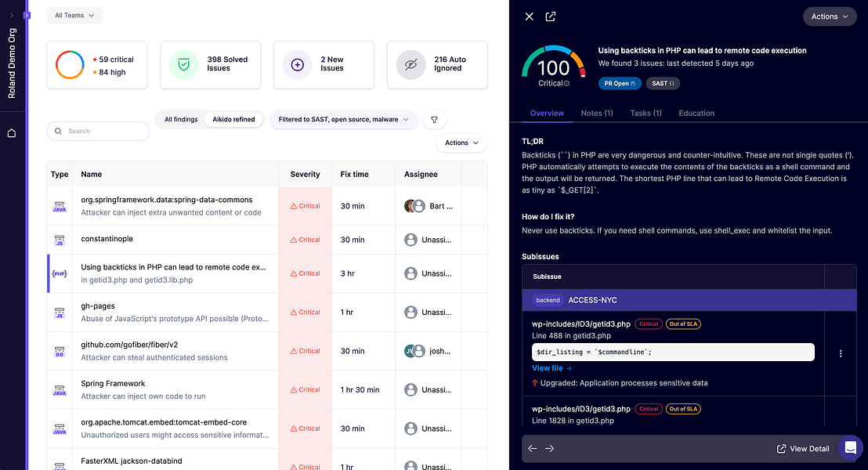
Task: Click JS icon for gh-pages row
Action: pos(60,313)
